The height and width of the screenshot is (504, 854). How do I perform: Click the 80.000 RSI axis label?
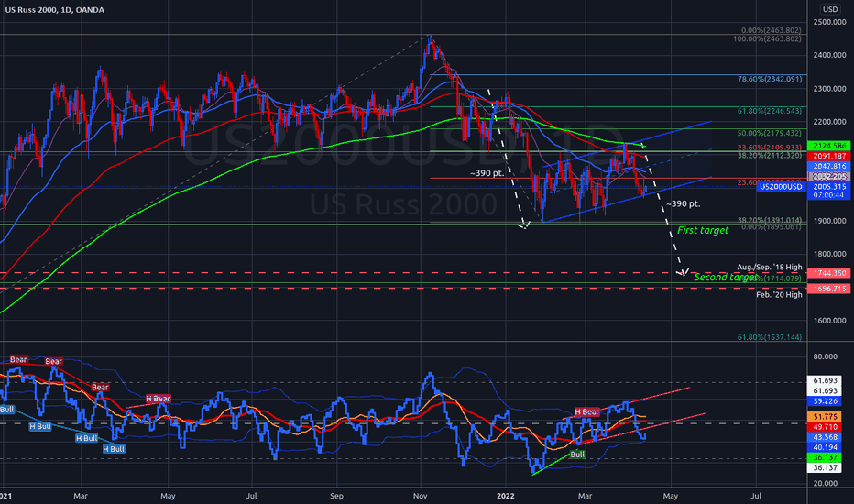825,356
